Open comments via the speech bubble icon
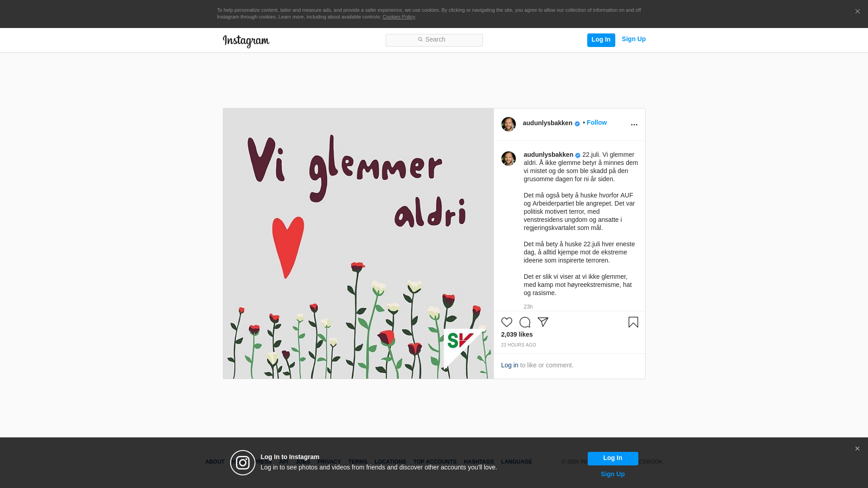This screenshot has height=488, width=868. click(524, 322)
